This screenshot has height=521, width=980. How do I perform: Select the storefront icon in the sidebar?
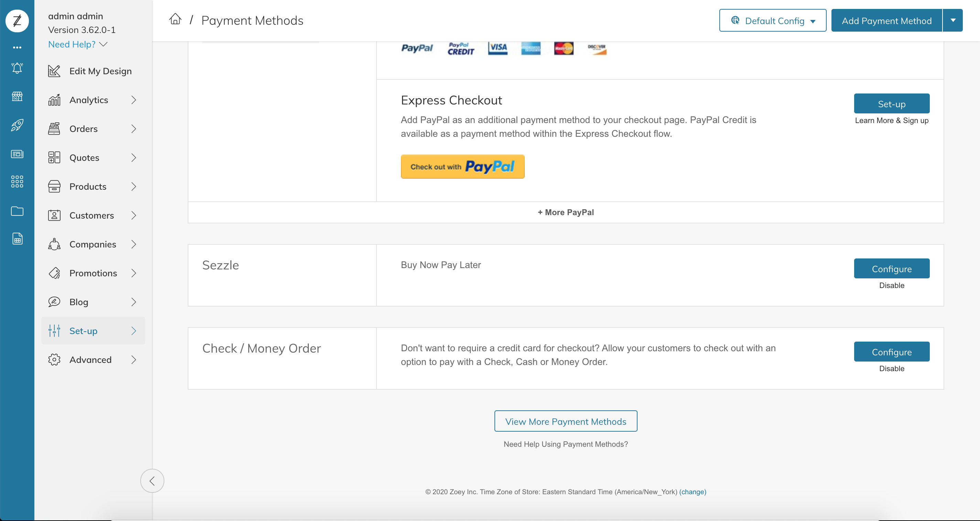[17, 96]
